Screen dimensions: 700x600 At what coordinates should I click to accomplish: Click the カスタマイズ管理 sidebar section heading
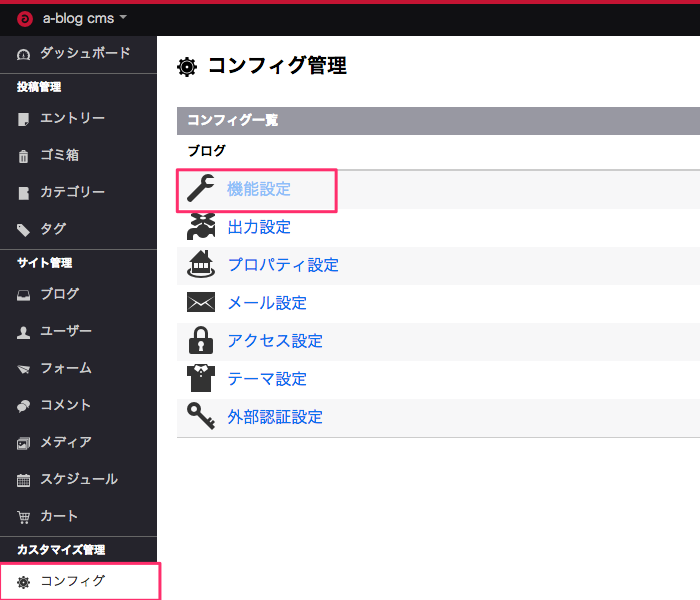click(x=61, y=550)
